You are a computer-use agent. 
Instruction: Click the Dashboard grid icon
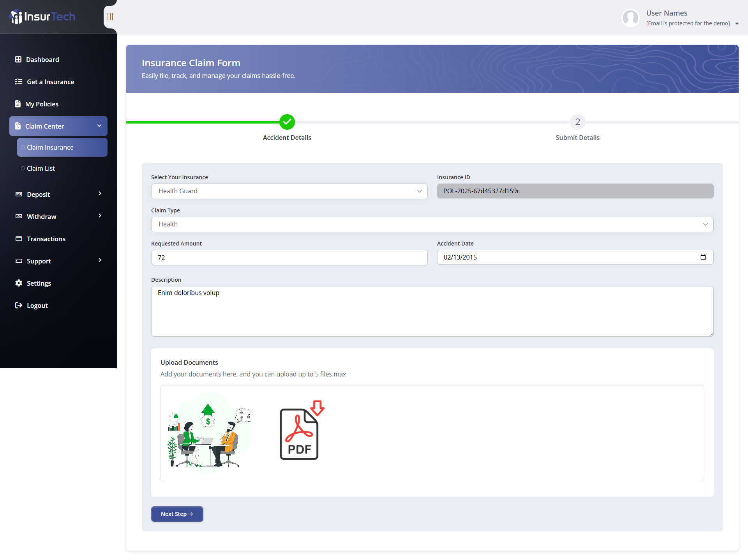[18, 60]
